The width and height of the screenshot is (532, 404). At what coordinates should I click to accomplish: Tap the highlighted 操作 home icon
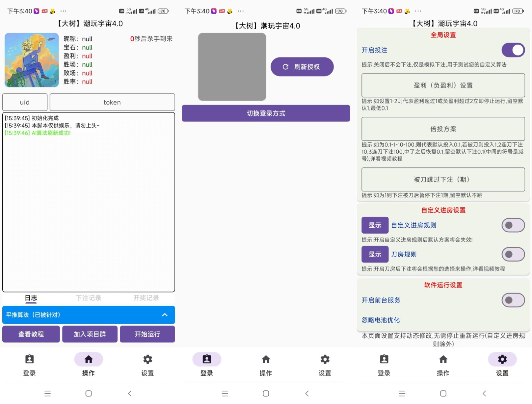click(88, 359)
